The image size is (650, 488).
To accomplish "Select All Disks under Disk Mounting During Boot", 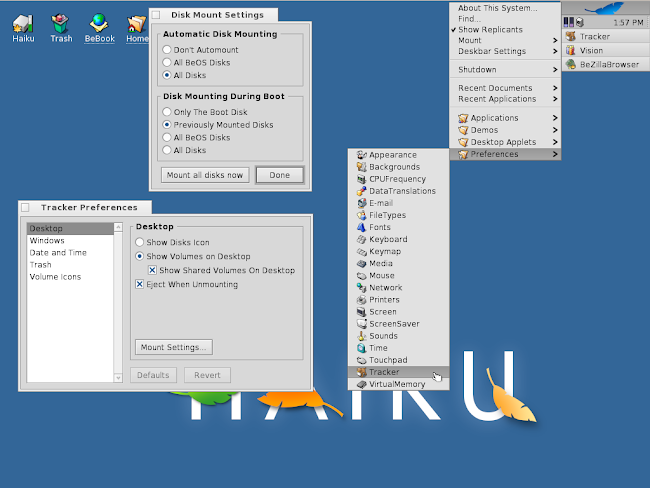I will pos(167,150).
